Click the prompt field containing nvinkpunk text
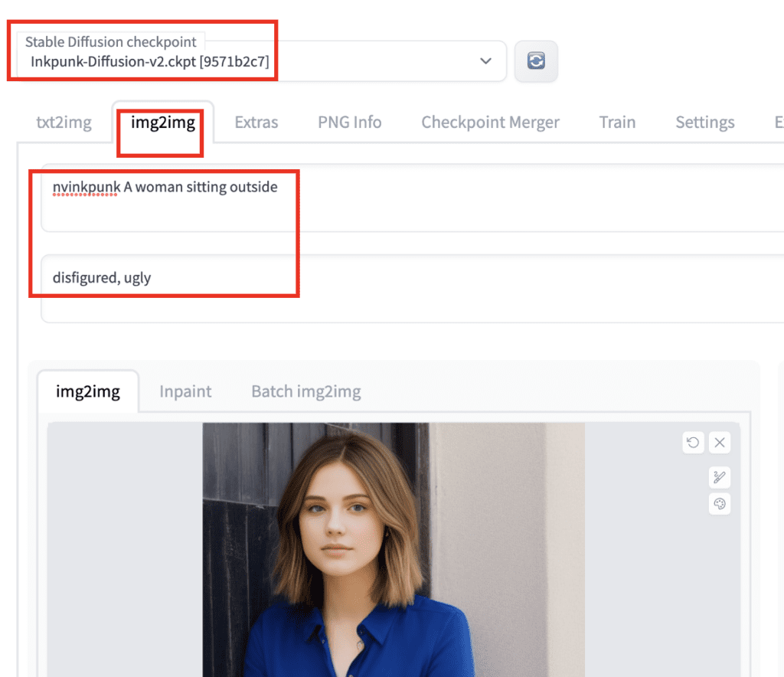This screenshot has height=677, width=784. tap(413, 198)
